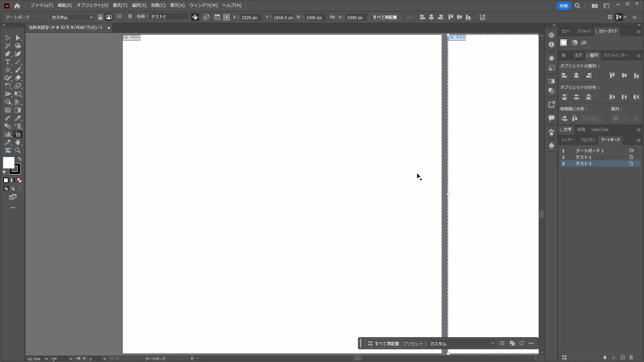Select the Column Graph tool
The image size is (644, 362).
click(x=8, y=134)
